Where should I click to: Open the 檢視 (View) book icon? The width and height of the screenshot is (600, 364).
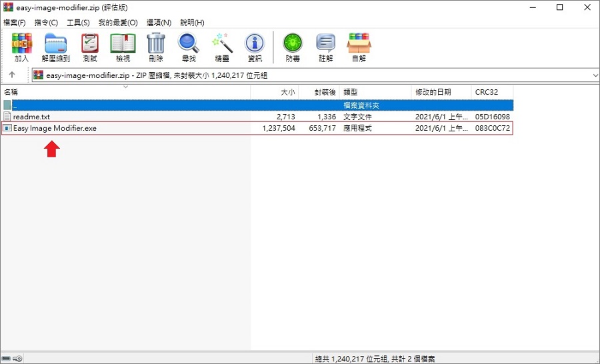tap(123, 43)
